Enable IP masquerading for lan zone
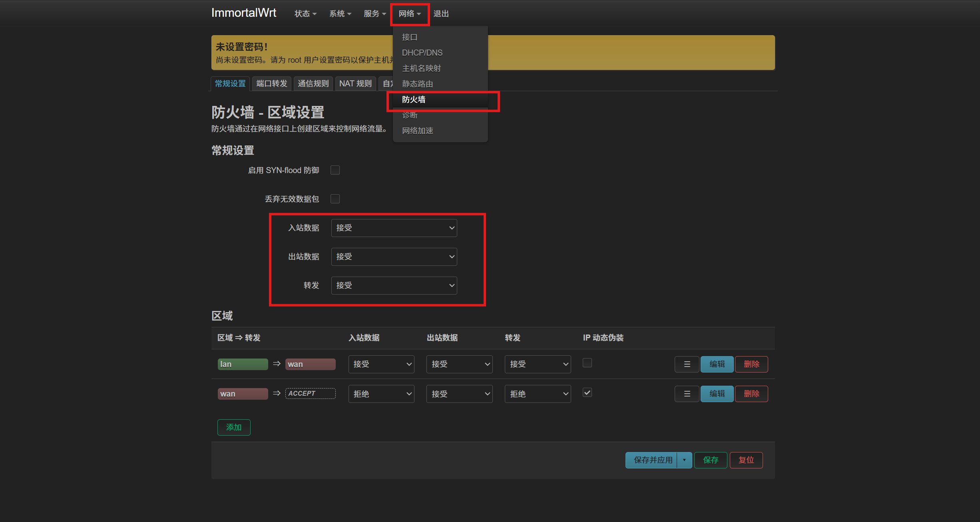Image resolution: width=980 pixels, height=522 pixels. click(x=587, y=363)
